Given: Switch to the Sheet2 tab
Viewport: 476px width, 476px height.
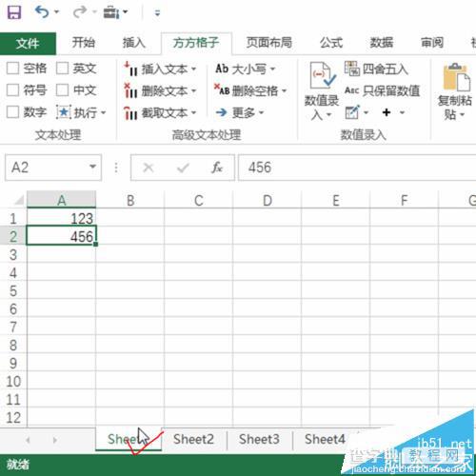Looking at the screenshot, I should [x=193, y=440].
